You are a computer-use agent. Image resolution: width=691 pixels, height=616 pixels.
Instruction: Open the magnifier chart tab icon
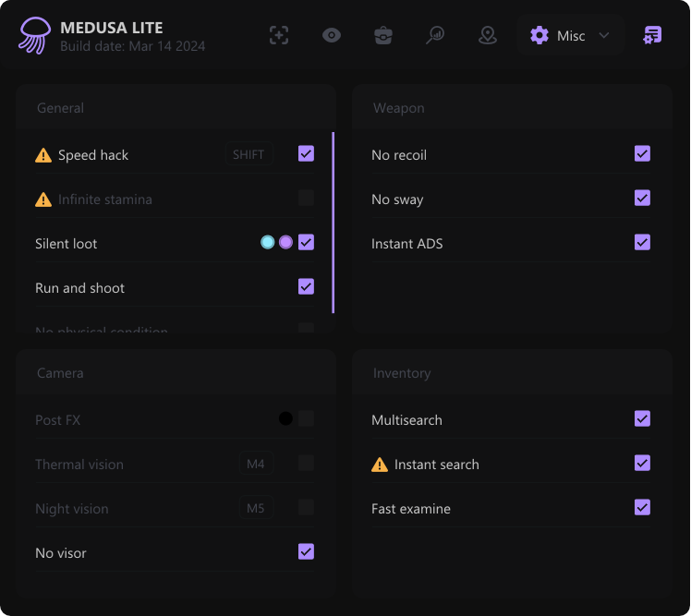click(435, 35)
